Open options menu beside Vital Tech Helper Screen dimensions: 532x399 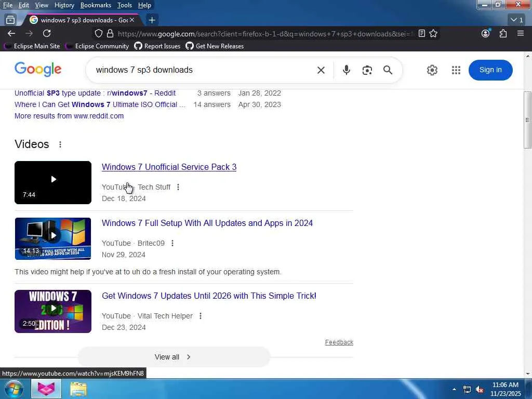click(x=201, y=316)
